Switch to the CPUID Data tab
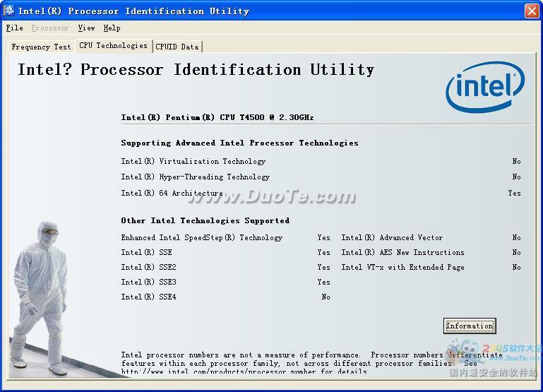The width and height of the screenshot is (543, 392). [177, 47]
